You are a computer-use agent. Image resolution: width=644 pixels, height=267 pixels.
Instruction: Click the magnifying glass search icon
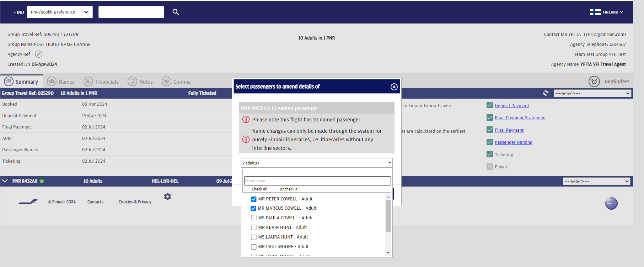176,12
